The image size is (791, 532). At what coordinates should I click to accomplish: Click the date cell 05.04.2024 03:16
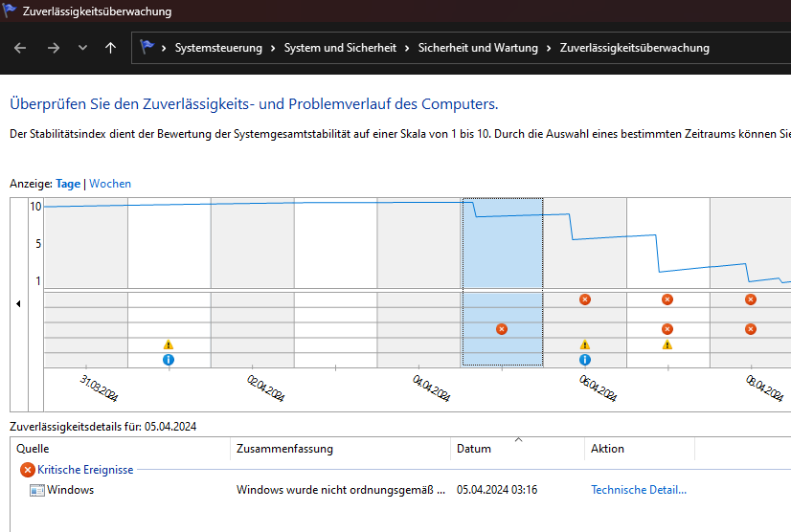click(497, 490)
